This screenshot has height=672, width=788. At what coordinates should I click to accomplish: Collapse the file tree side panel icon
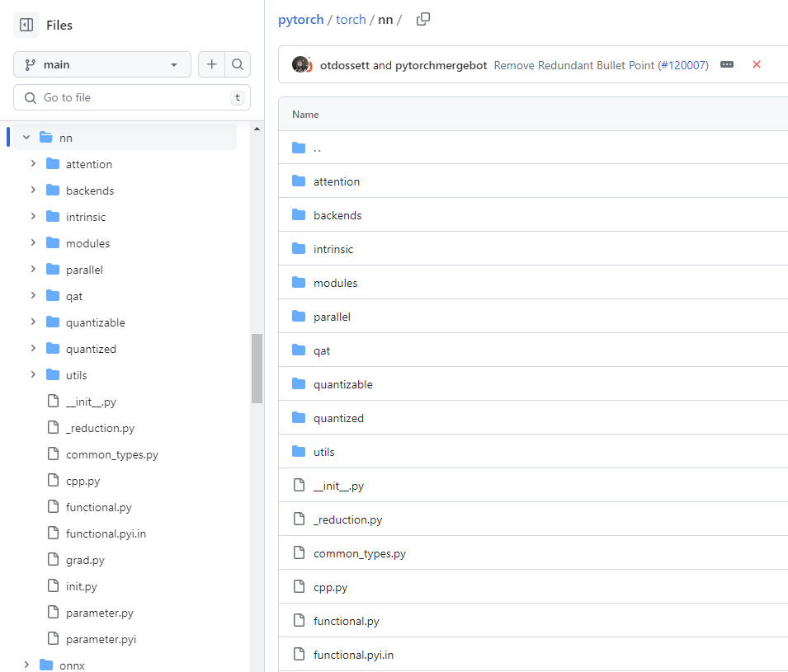click(x=26, y=25)
